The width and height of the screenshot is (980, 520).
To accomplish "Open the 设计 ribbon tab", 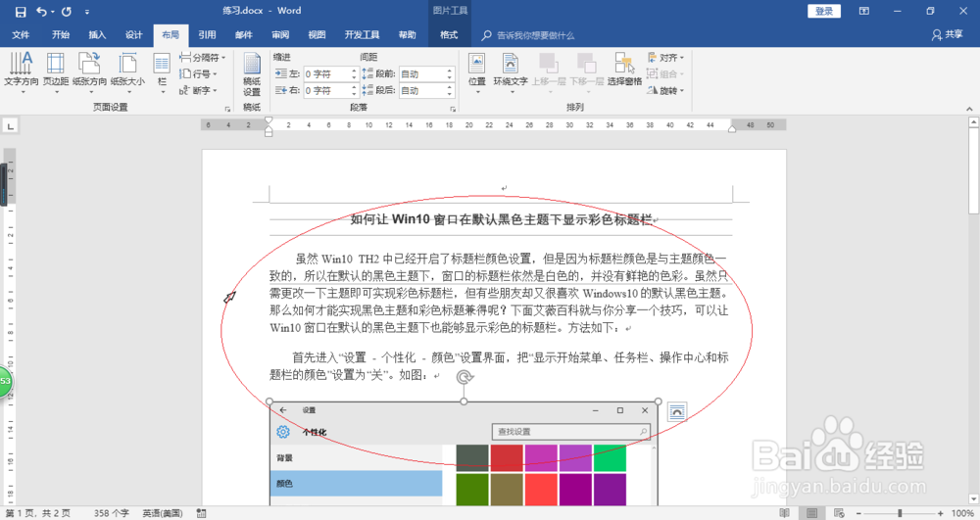I will point(133,35).
